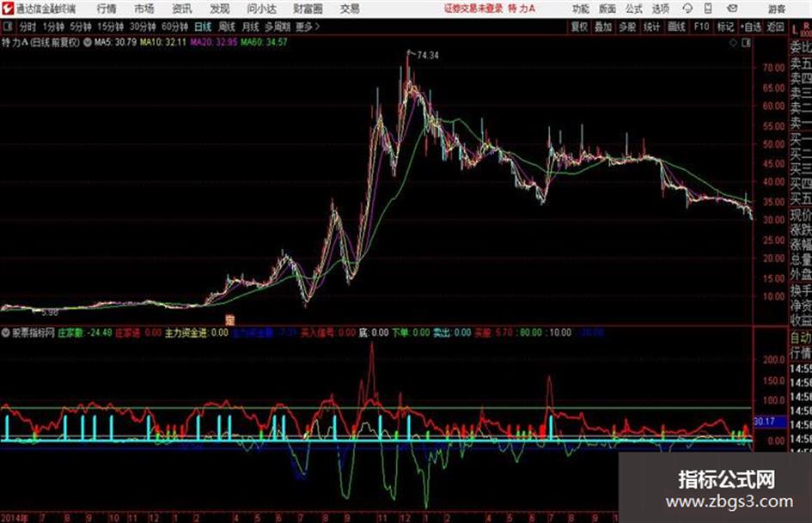This screenshot has width=812, height=523.
Task: Open the settings circle beside 股票指标网
Action: coord(6,332)
